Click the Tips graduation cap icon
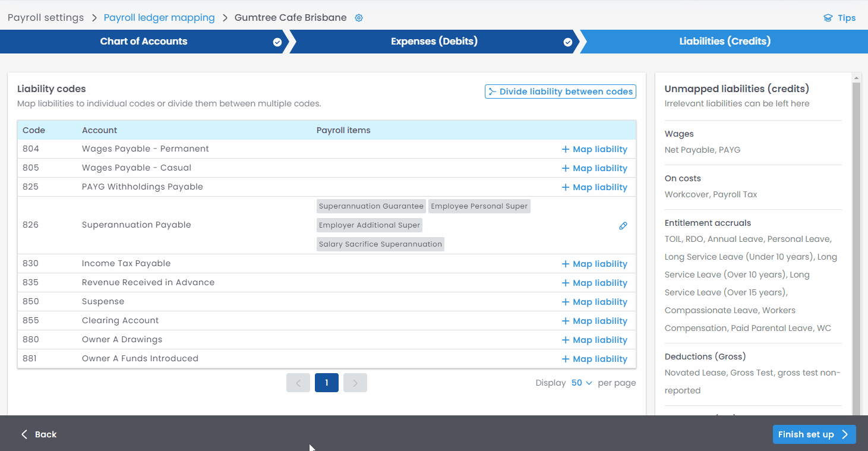868x451 pixels. click(x=828, y=18)
